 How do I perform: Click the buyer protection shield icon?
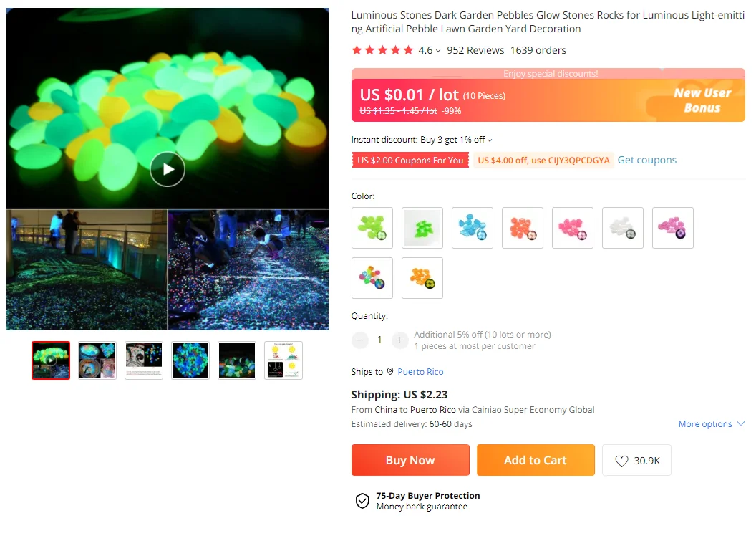[x=362, y=501]
